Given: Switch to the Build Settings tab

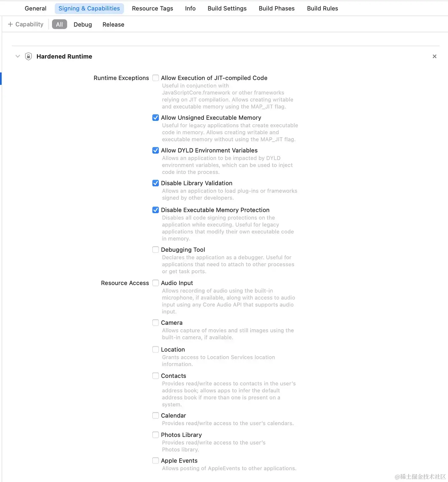Looking at the screenshot, I should click(227, 8).
